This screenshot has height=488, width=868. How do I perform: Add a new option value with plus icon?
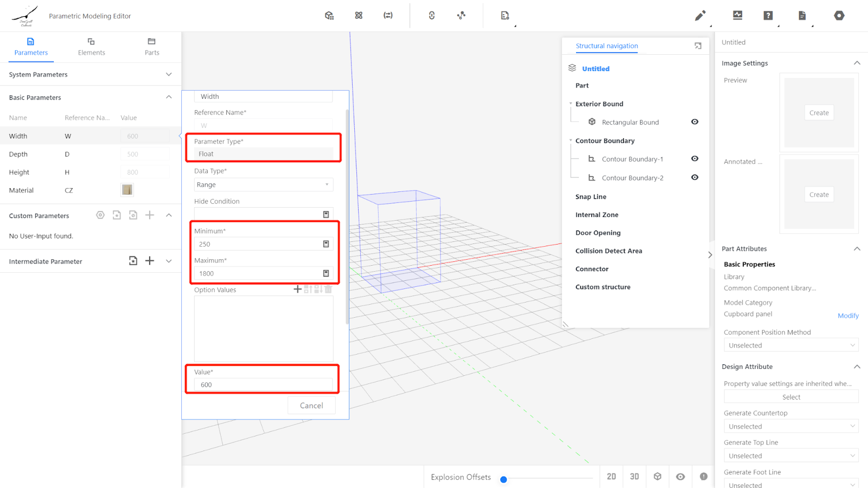click(297, 290)
